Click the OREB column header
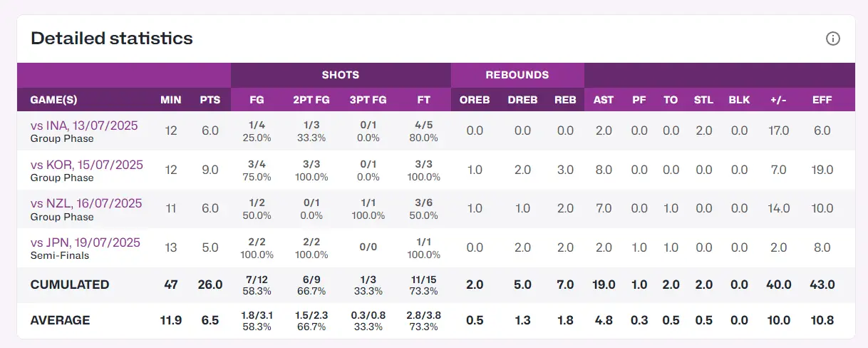868x348 pixels. click(475, 100)
